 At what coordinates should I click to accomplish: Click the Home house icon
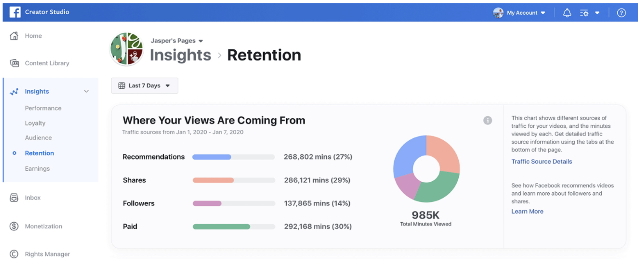click(14, 36)
